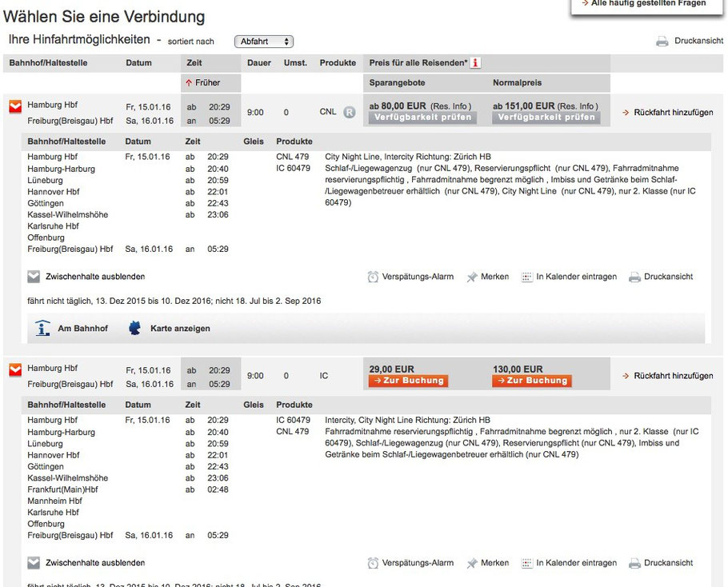
Task: Click Kassel-Wilhelmshöhe in the first connection
Action: coord(68,215)
